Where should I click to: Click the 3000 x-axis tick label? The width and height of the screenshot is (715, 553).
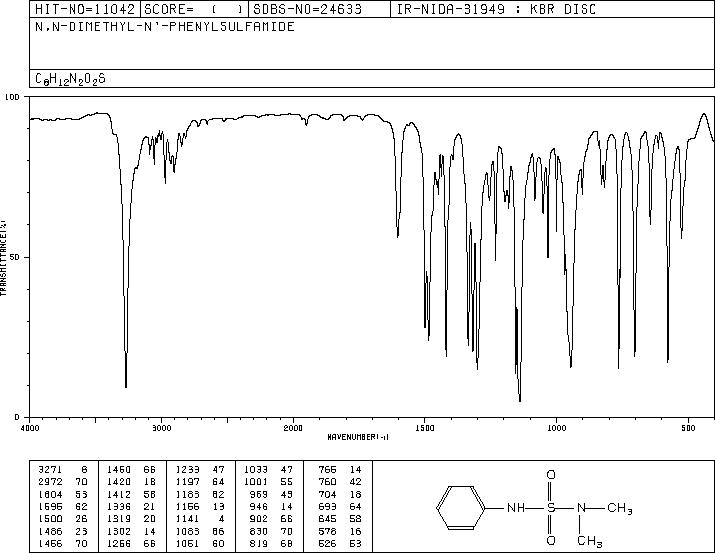point(161,428)
